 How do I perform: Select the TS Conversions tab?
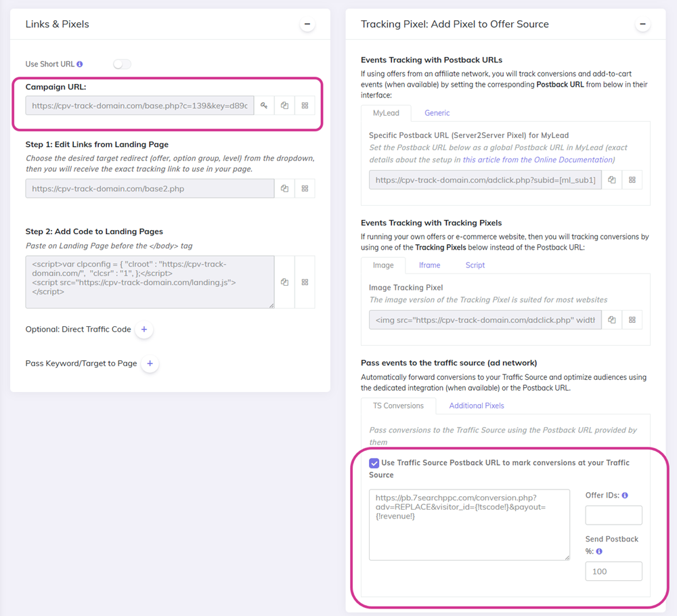[399, 405]
